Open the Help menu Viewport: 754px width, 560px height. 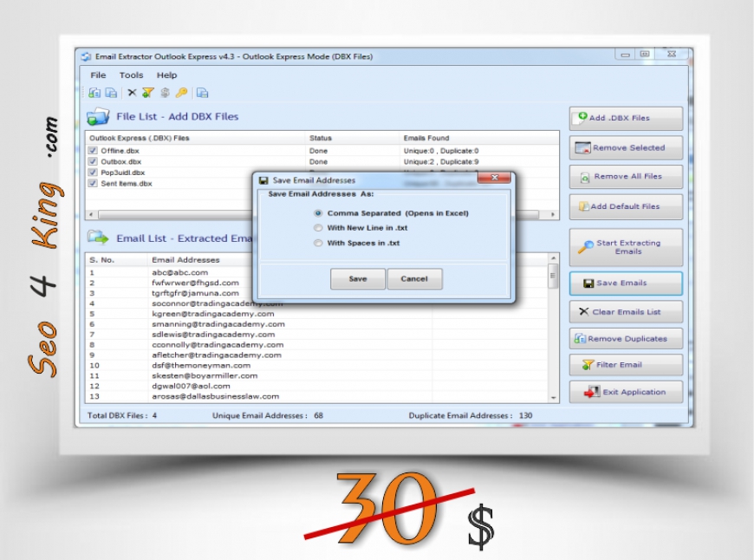point(167,75)
